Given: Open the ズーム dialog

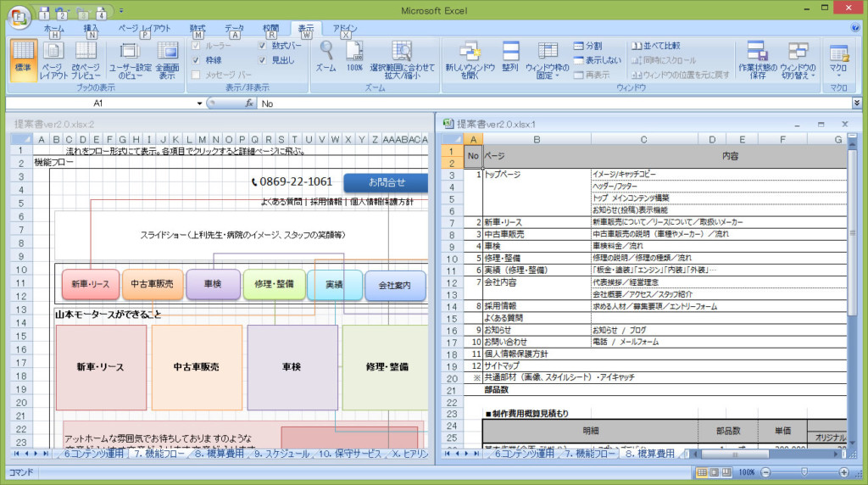Looking at the screenshot, I should coord(326,57).
